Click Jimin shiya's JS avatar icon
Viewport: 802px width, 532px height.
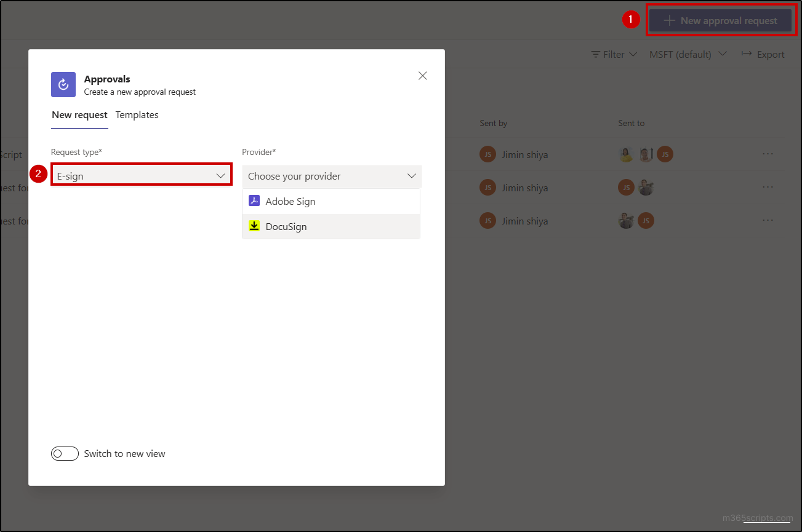point(487,154)
